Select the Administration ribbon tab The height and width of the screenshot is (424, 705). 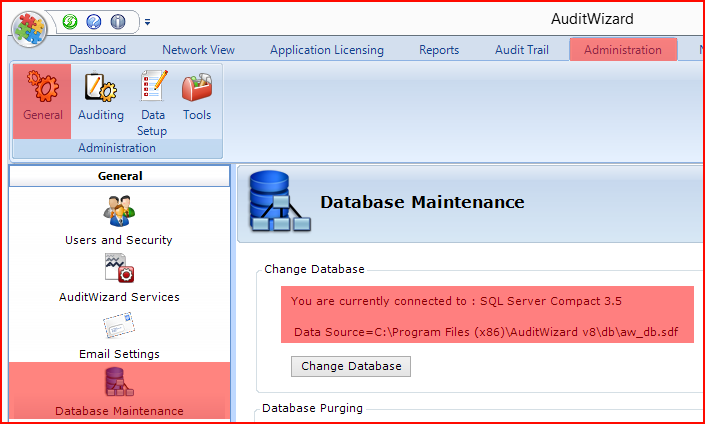[623, 49]
